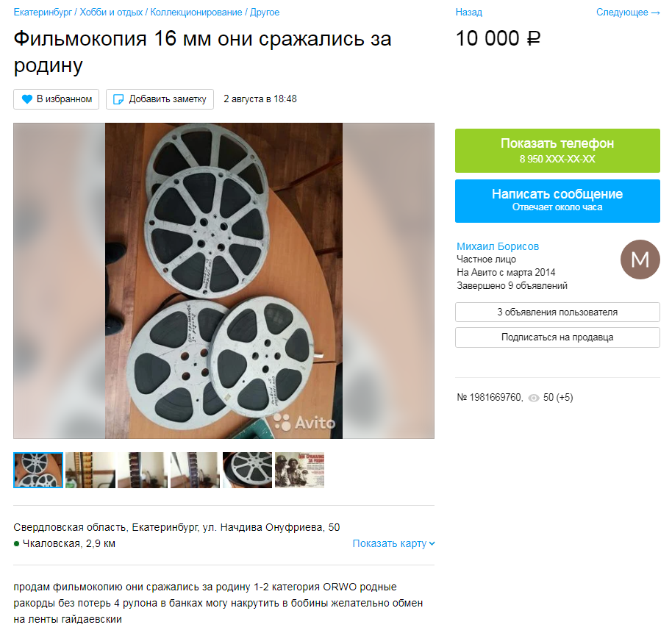Go to Следующее next listing arrow

pyautogui.click(x=628, y=12)
